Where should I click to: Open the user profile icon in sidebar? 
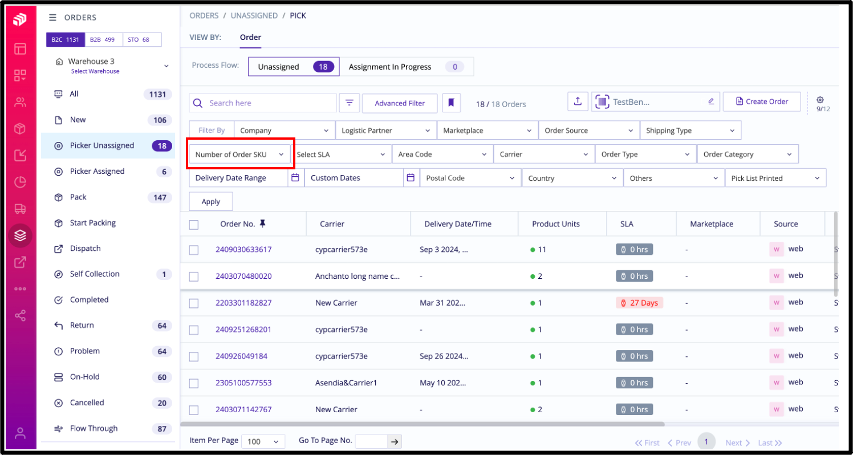20,433
